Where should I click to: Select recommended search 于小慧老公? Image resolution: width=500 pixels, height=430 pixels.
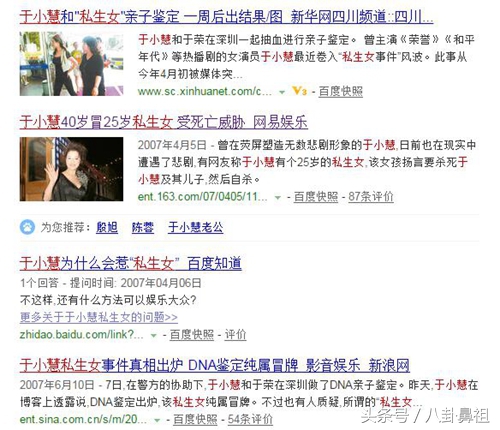pos(196,228)
